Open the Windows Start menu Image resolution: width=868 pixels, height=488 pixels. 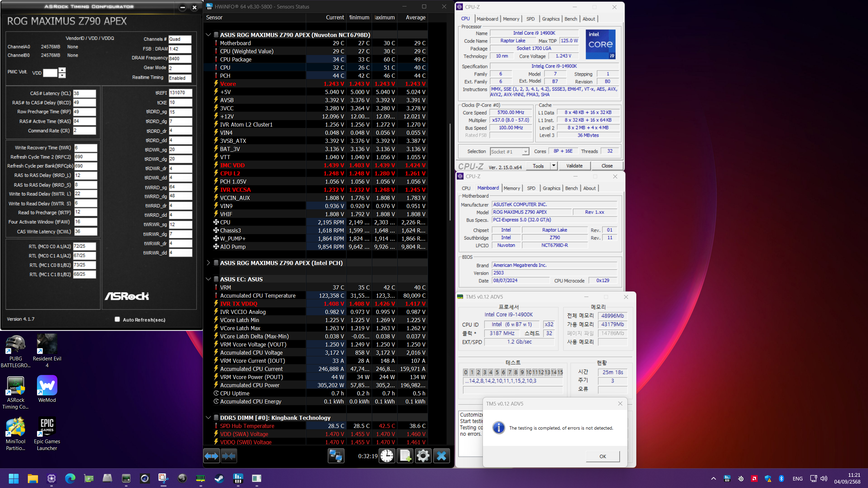tap(14, 478)
